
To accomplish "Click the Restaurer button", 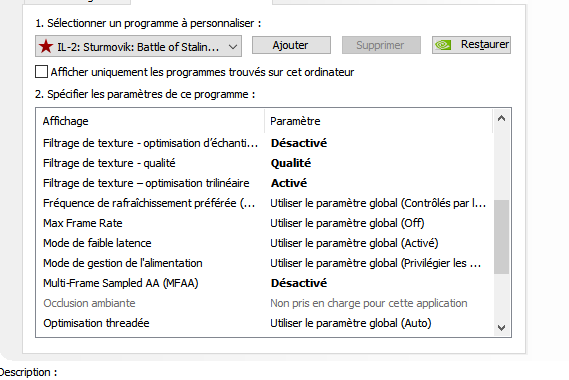I will click(x=471, y=45).
